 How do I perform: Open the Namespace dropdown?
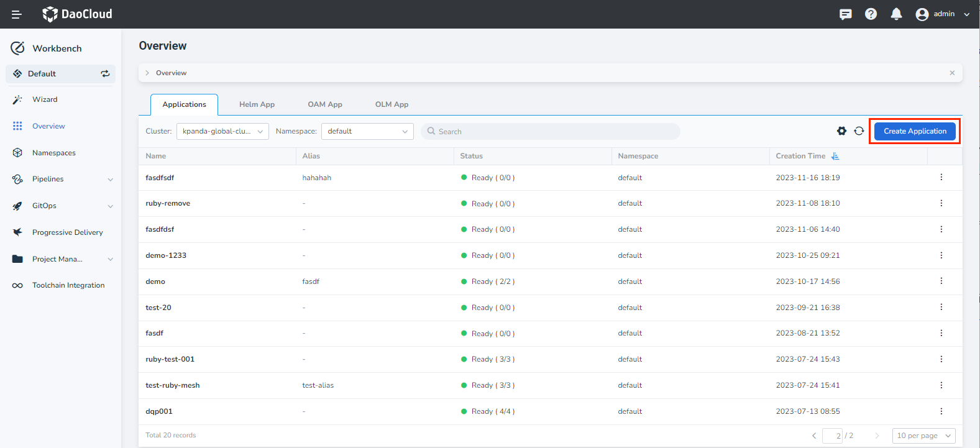pyautogui.click(x=367, y=131)
